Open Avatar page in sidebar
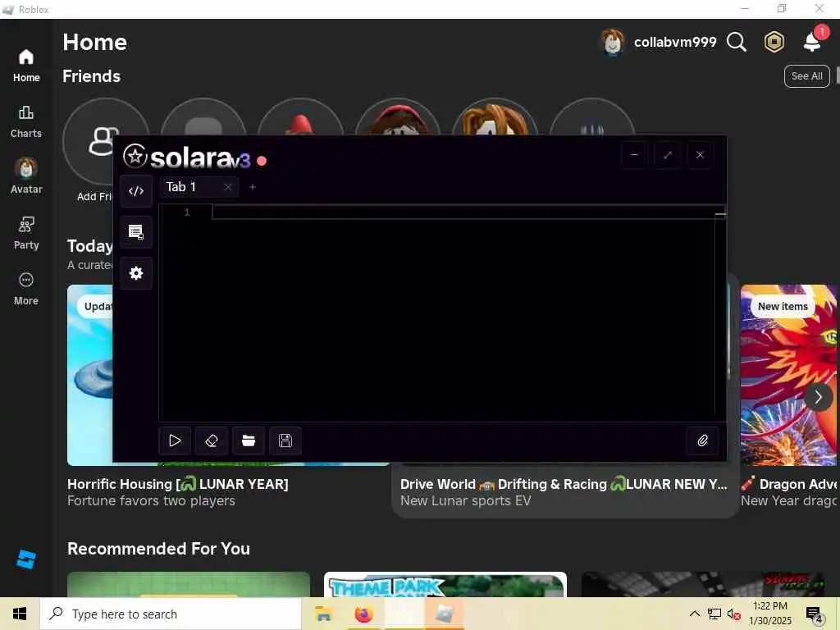The image size is (840, 630). click(x=26, y=176)
